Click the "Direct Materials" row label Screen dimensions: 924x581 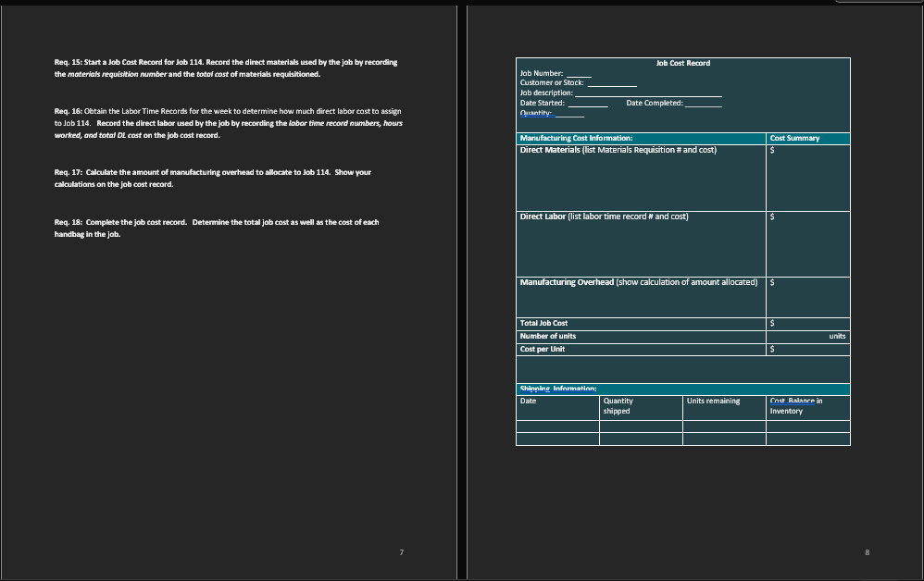[x=550, y=150]
